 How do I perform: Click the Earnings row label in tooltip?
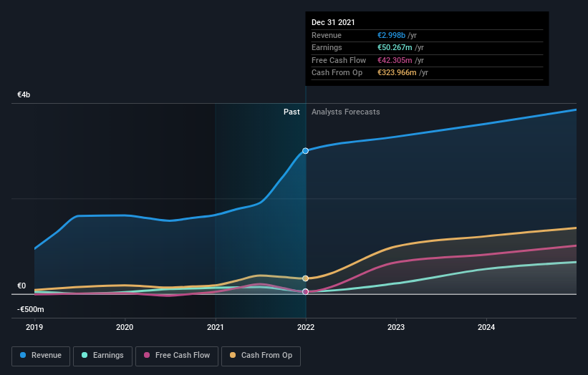[327, 47]
